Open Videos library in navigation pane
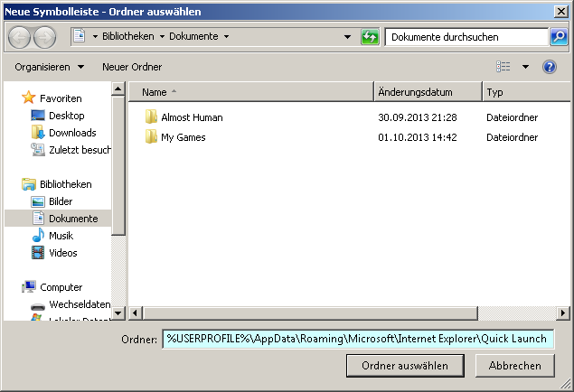Viewport: 574px width, 392px height. pyautogui.click(x=63, y=253)
